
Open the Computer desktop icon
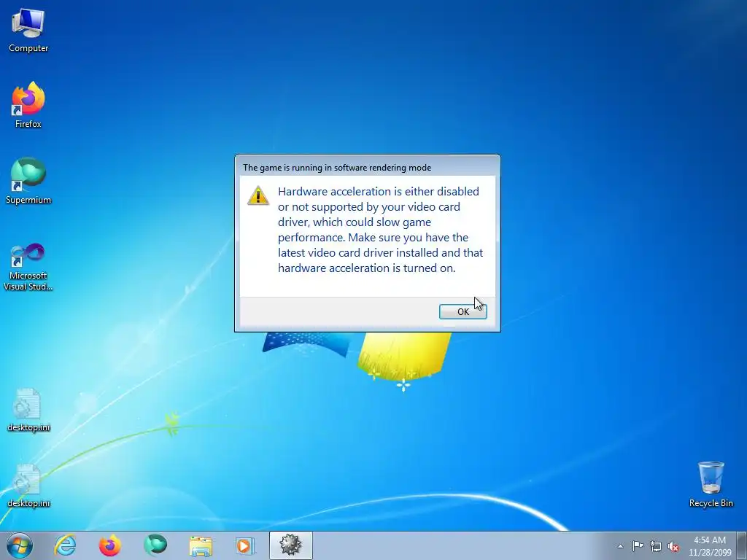(x=28, y=31)
